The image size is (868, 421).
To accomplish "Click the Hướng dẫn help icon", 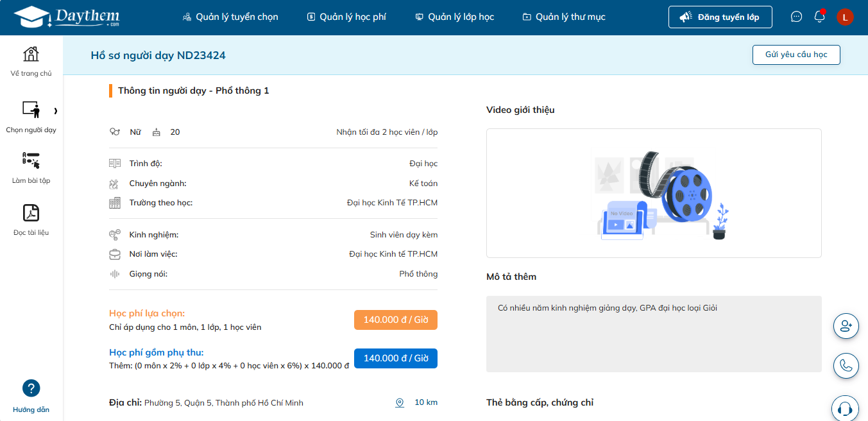I will pos(31,388).
